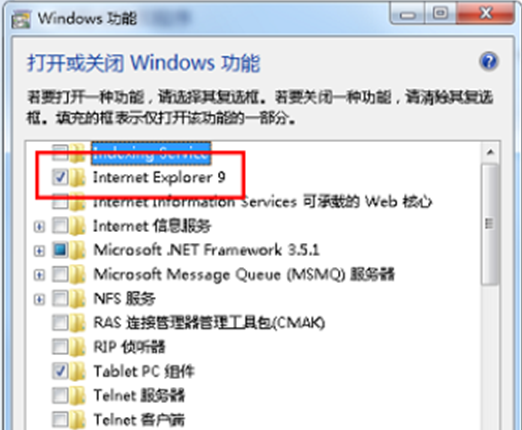Viewport: 522px width, 430px height.
Task: Toggle the Microsoft .NET Framework 3.5.1 checkbox
Action: coord(60,250)
